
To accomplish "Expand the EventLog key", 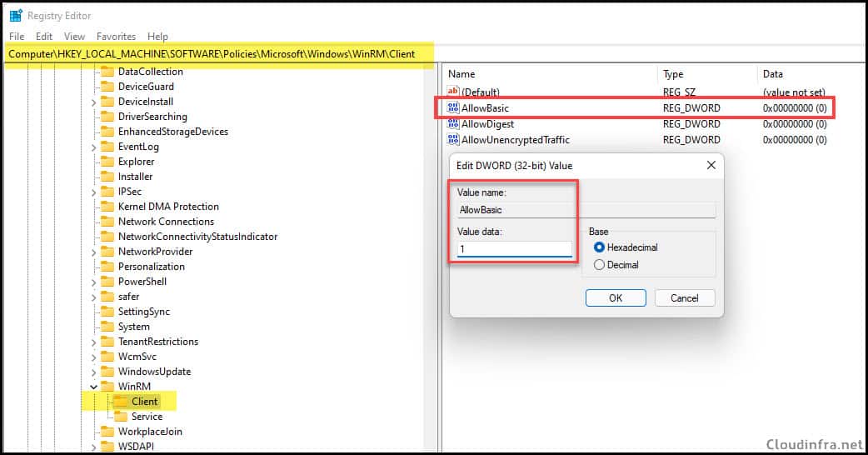I will (93, 147).
